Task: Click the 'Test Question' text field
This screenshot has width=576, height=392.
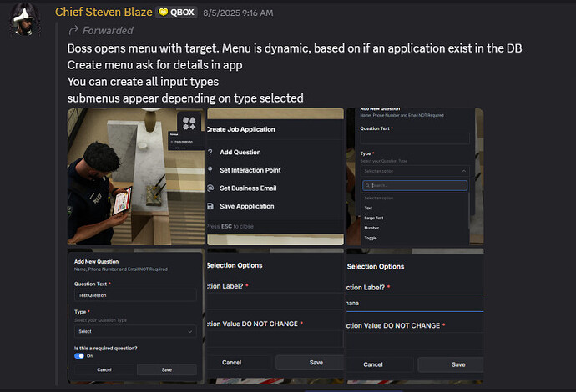Action: click(135, 295)
